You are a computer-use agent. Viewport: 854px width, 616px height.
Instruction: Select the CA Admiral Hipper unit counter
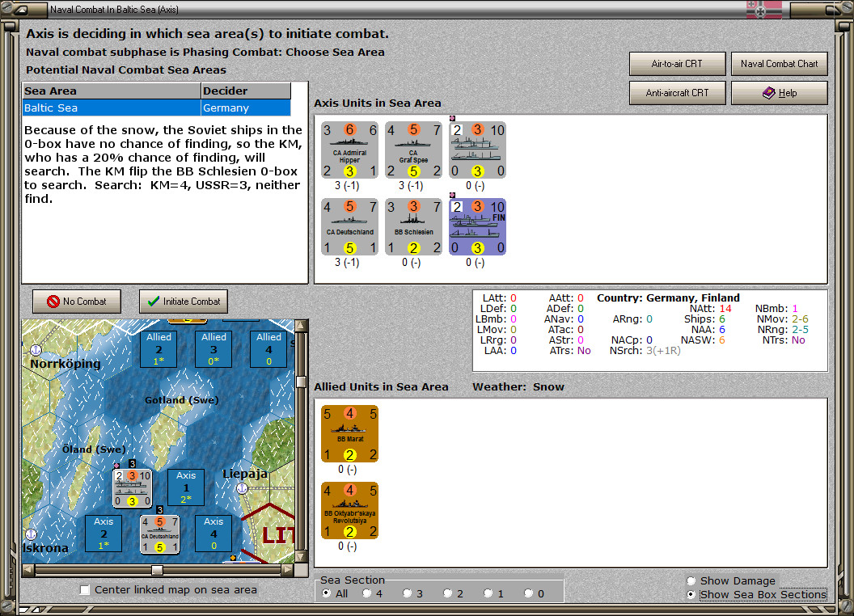[x=349, y=150]
